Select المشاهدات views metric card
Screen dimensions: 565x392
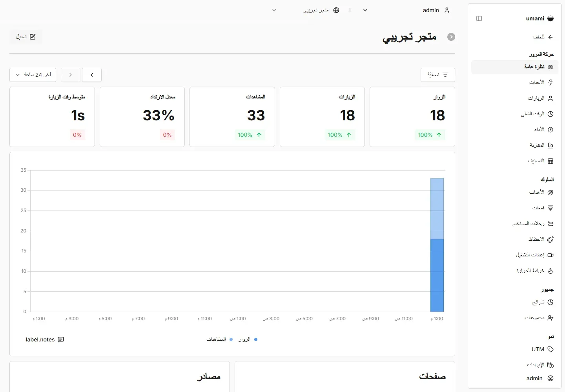232,117
